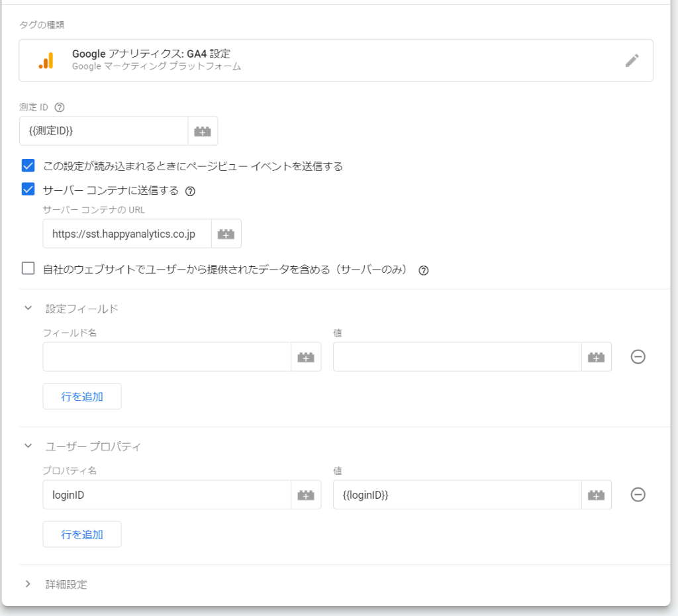Focus the {{loginID}} value input
678x616 pixels.
pos(457,495)
